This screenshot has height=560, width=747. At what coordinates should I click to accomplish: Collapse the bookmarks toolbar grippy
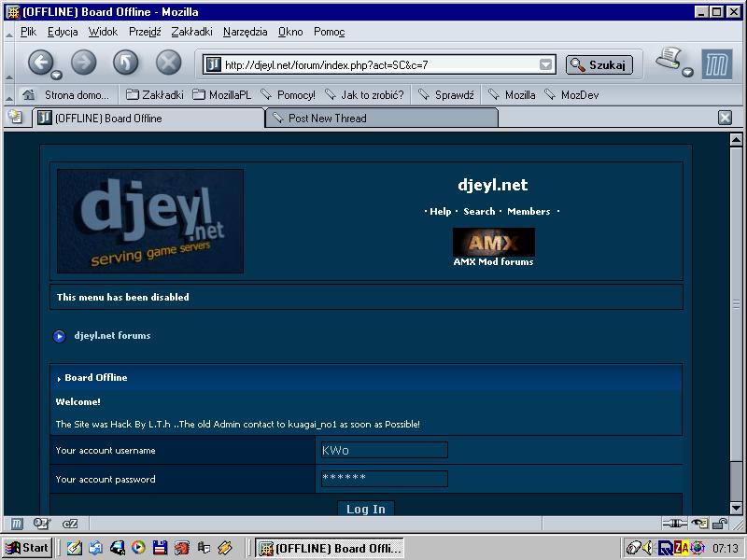click(x=9, y=95)
